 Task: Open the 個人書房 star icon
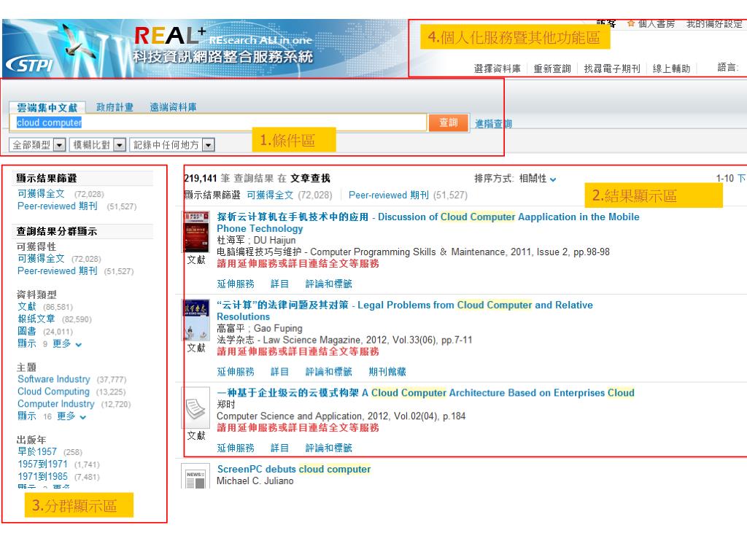click(631, 23)
